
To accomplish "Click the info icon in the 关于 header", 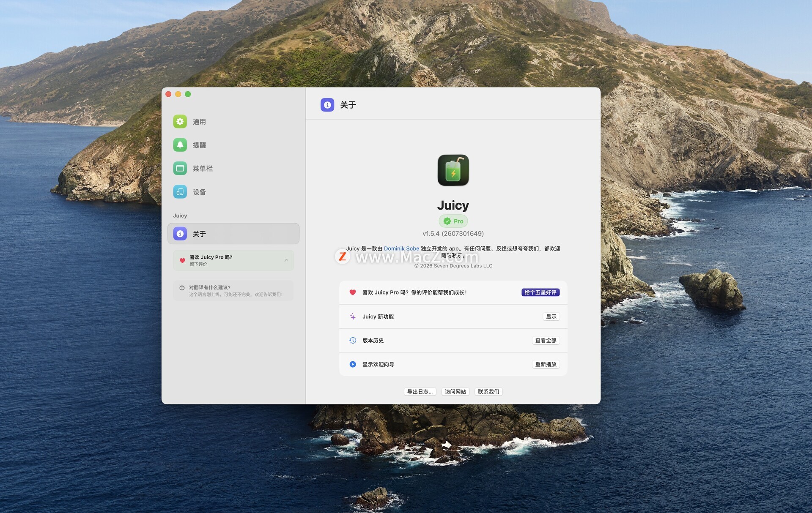I will [x=327, y=105].
